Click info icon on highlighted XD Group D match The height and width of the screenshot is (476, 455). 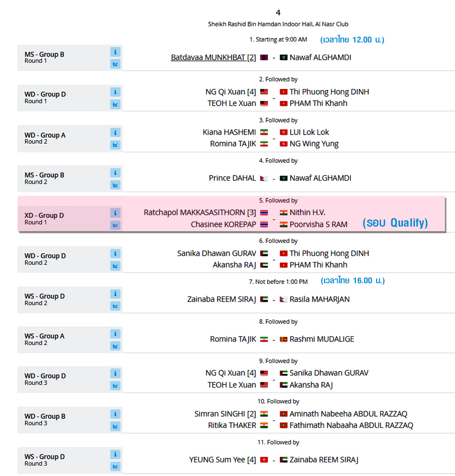(115, 213)
